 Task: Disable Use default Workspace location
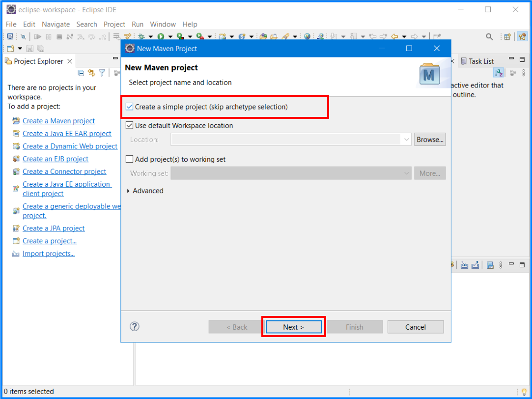[129, 125]
